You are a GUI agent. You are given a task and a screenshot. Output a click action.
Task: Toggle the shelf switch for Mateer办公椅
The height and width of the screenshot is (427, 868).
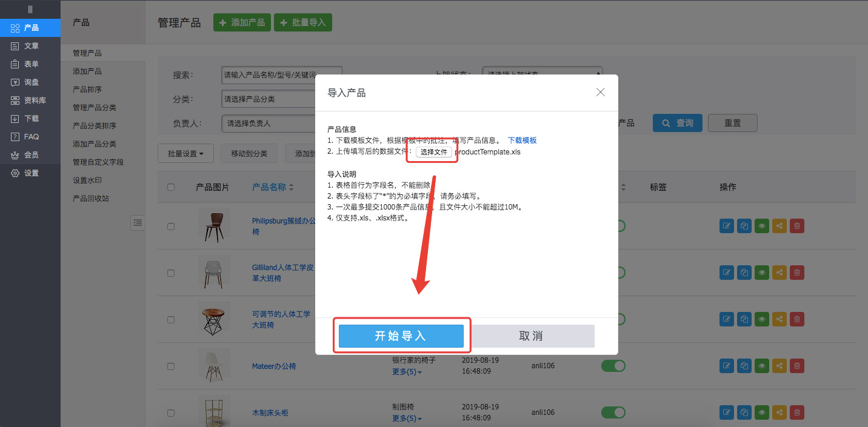pyautogui.click(x=613, y=366)
